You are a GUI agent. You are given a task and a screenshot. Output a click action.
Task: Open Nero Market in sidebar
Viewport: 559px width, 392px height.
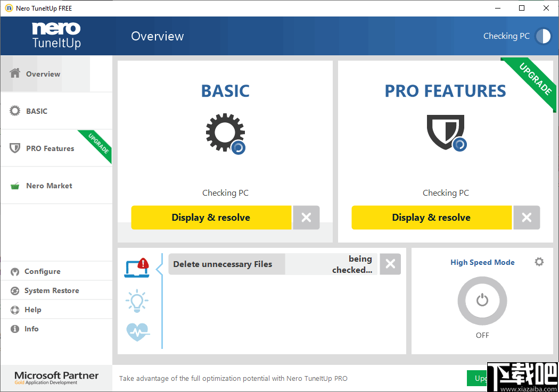click(56, 186)
